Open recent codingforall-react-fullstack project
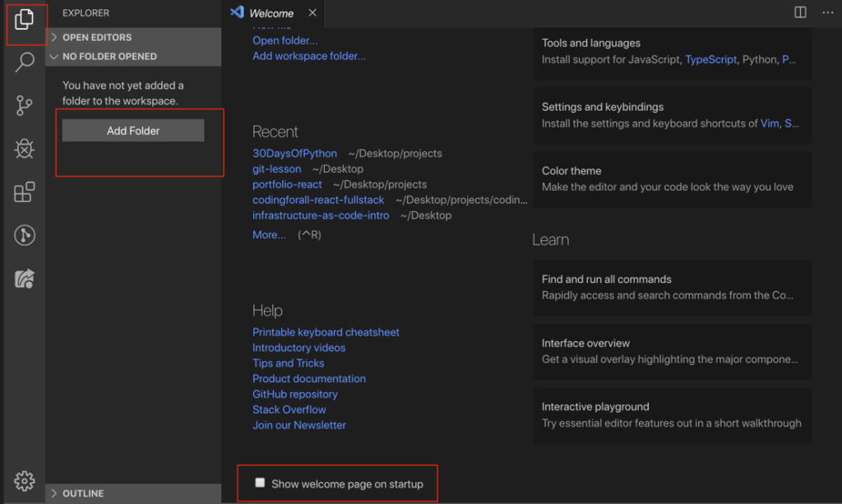 (318, 201)
